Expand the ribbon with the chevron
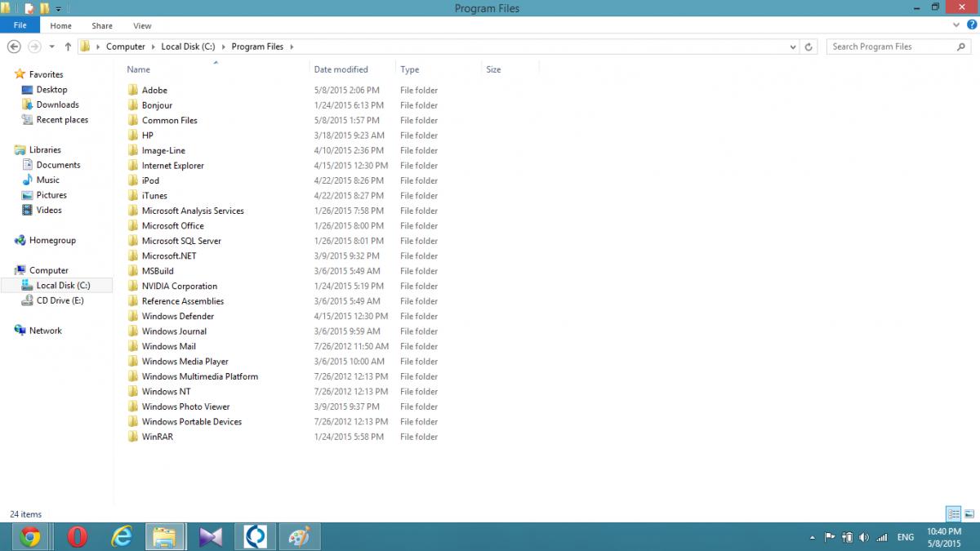Screen dimensions: 980x551 point(958,25)
